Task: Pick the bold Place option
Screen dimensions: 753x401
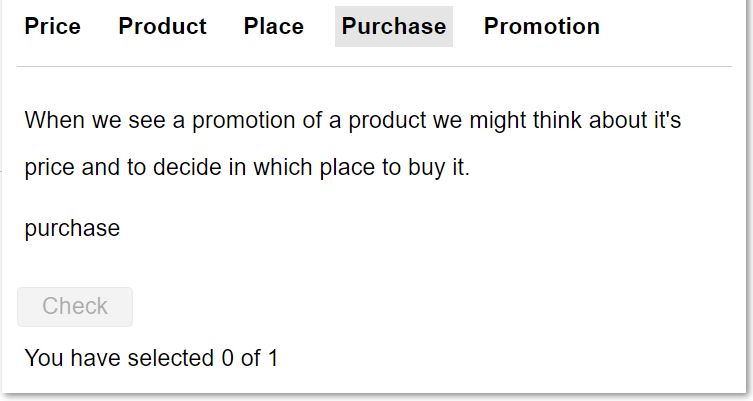Action: coord(274,26)
